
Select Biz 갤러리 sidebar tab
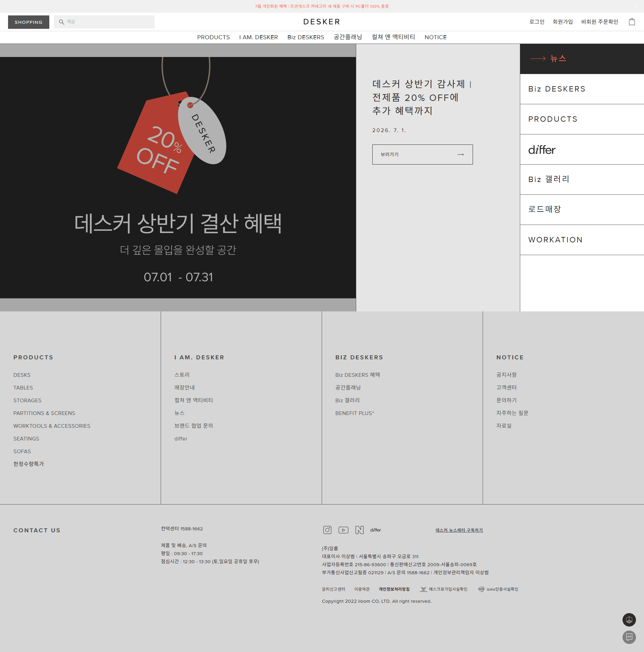(582, 180)
